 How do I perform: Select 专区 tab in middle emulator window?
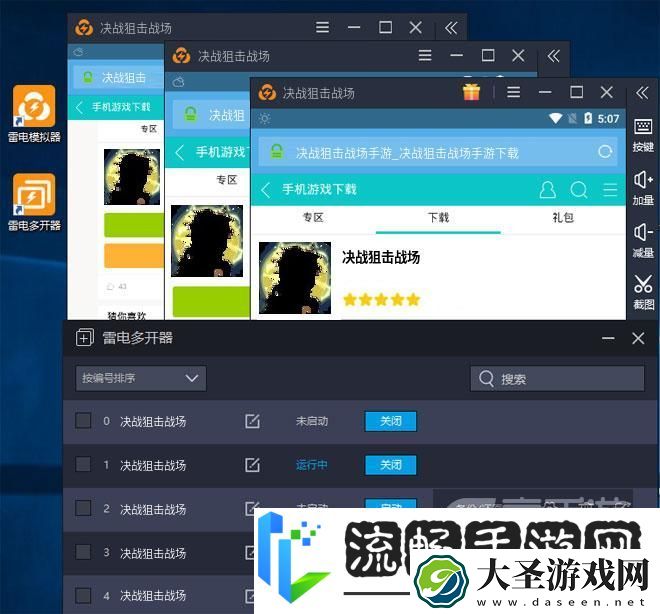point(226,180)
